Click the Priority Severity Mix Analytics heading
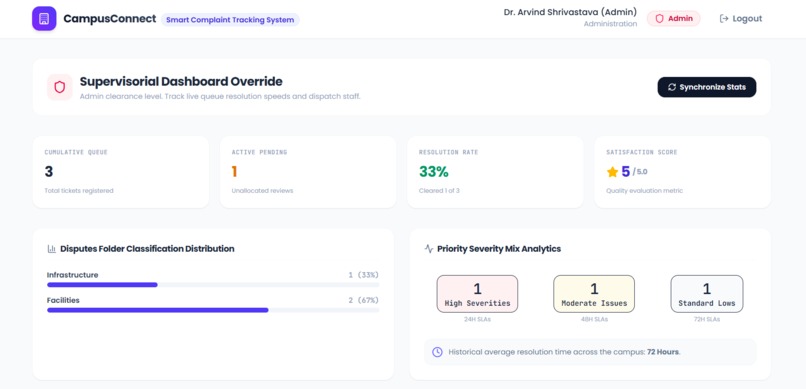The image size is (806, 389). (x=499, y=249)
